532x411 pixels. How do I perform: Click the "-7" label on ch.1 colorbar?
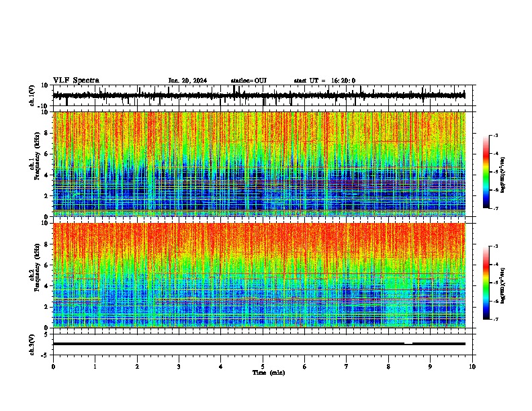(x=496, y=208)
